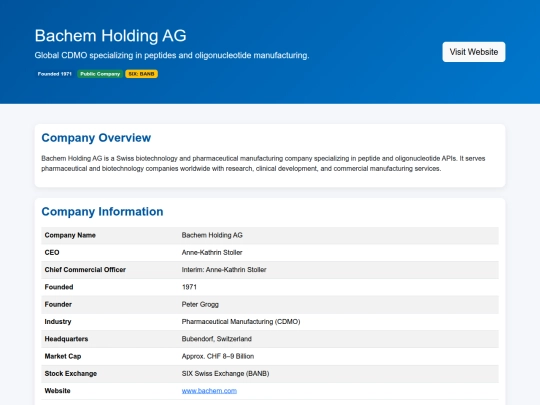Image resolution: width=540 pixels, height=405 pixels.
Task: Click the Headquarters row label
Action: (66, 339)
